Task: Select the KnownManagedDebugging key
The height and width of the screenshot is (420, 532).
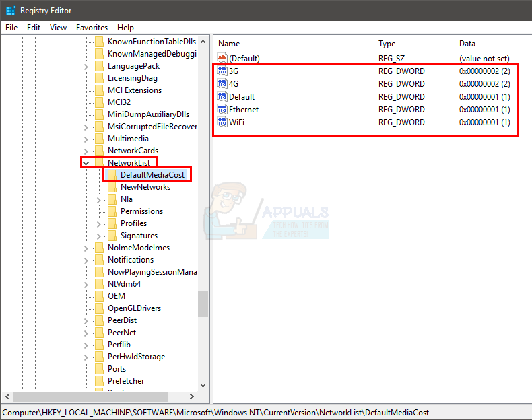Action: click(x=152, y=54)
